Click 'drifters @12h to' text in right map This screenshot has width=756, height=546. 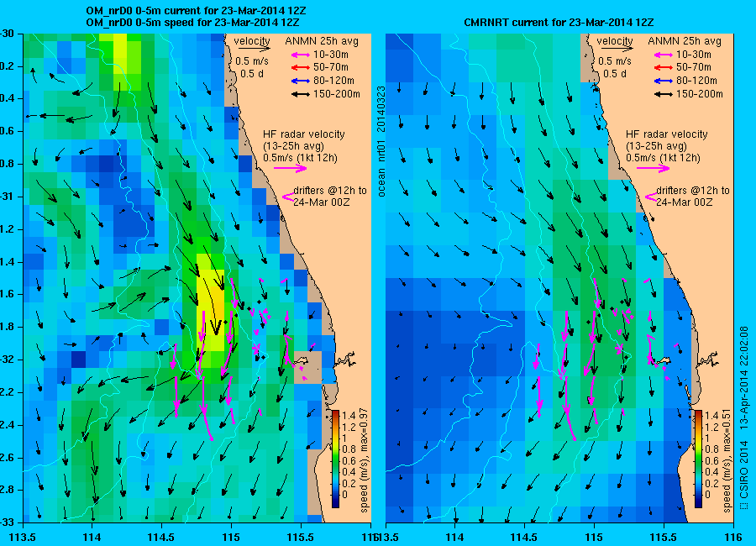click(x=693, y=191)
